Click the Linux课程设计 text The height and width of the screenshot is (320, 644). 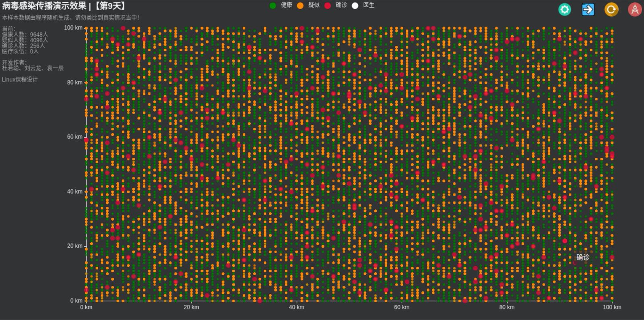tap(20, 79)
